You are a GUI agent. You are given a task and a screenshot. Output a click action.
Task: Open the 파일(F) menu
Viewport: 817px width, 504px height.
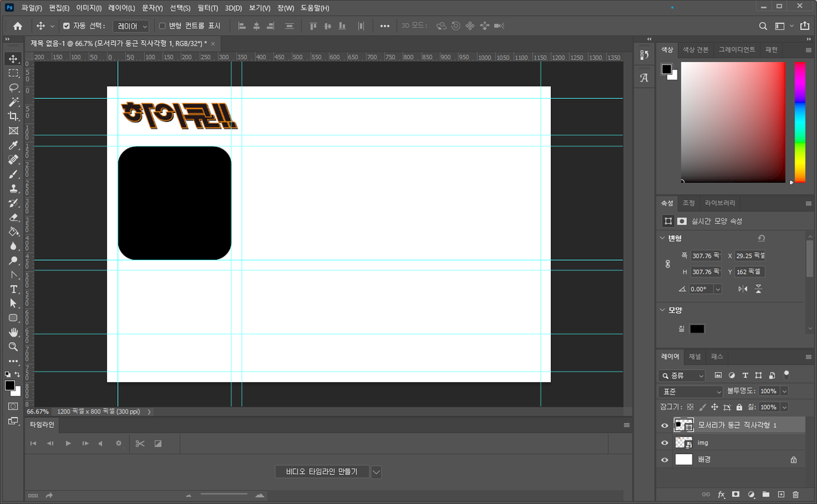click(31, 8)
